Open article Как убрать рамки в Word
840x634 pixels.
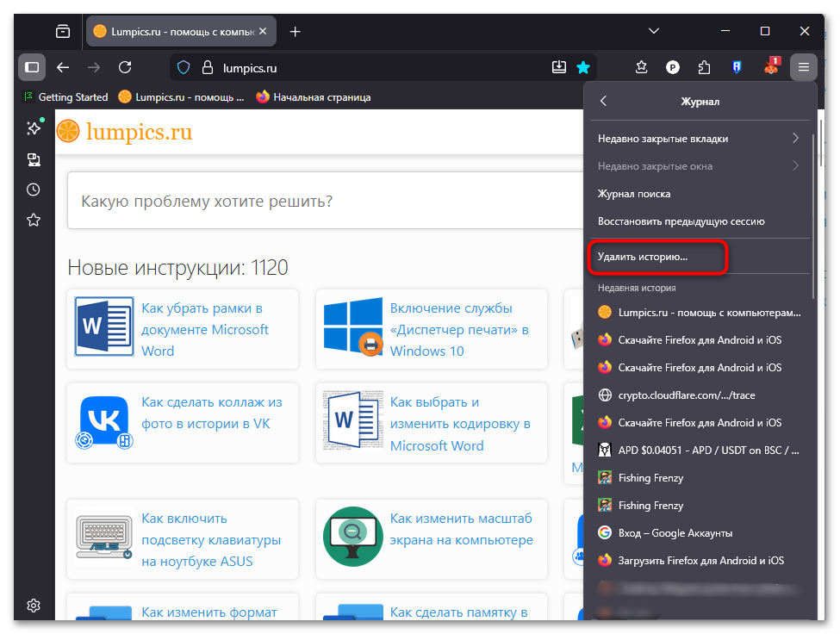[x=205, y=329]
